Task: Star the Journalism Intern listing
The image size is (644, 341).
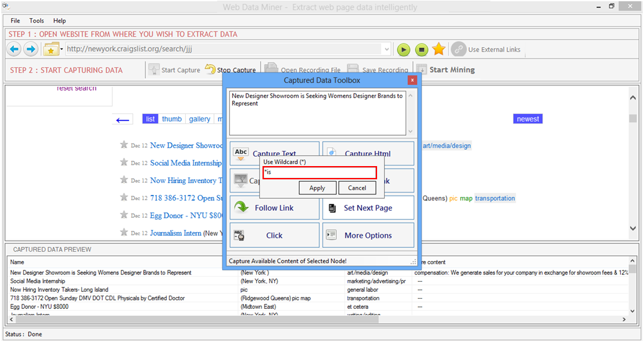Action: click(x=123, y=232)
